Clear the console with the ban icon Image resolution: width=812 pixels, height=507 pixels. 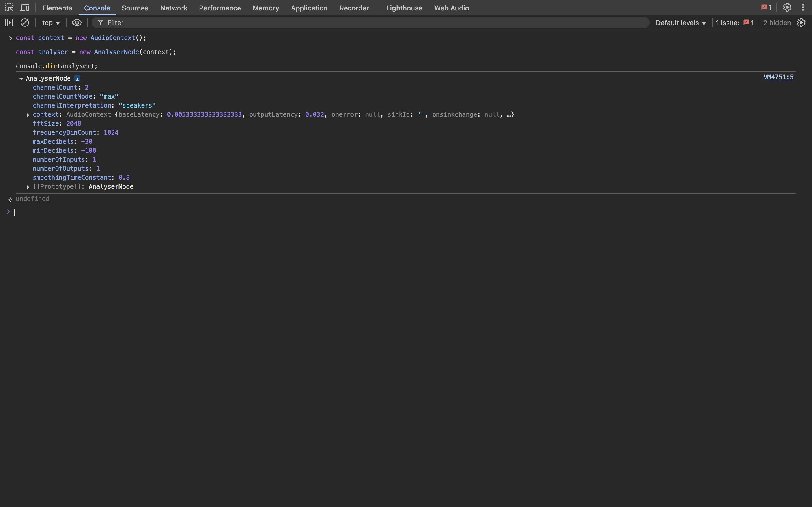[25, 23]
